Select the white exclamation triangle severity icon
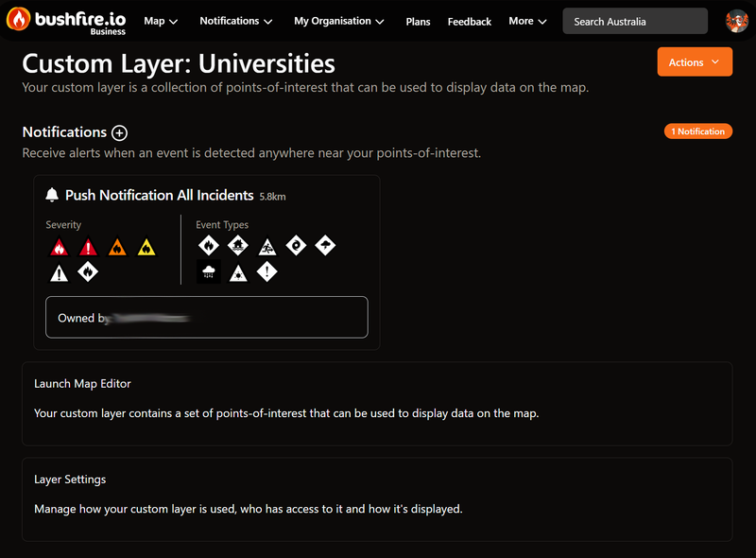This screenshot has height=558, width=756. pos(60,273)
